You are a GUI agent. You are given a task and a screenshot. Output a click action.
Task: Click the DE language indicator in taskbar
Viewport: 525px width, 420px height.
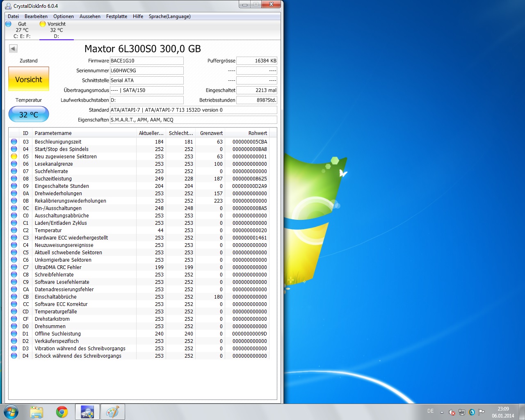[x=430, y=411]
